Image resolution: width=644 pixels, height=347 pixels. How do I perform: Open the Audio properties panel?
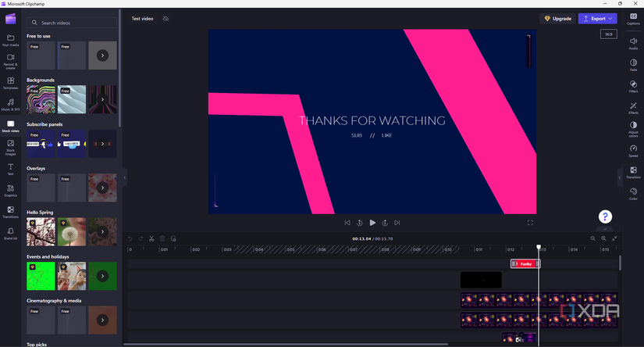633,43
